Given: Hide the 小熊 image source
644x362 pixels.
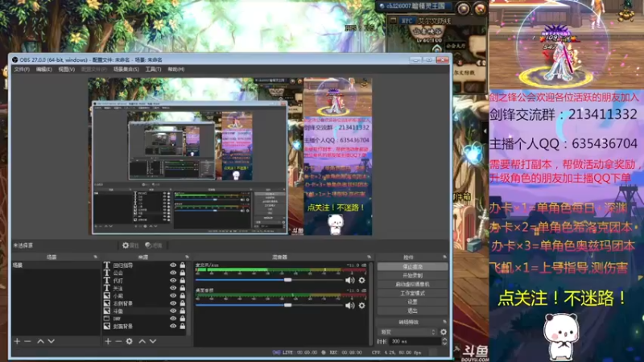Looking at the screenshot, I should click(173, 295).
